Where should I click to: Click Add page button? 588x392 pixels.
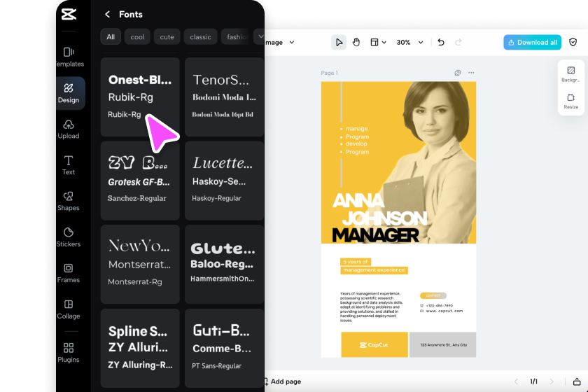pyautogui.click(x=283, y=381)
